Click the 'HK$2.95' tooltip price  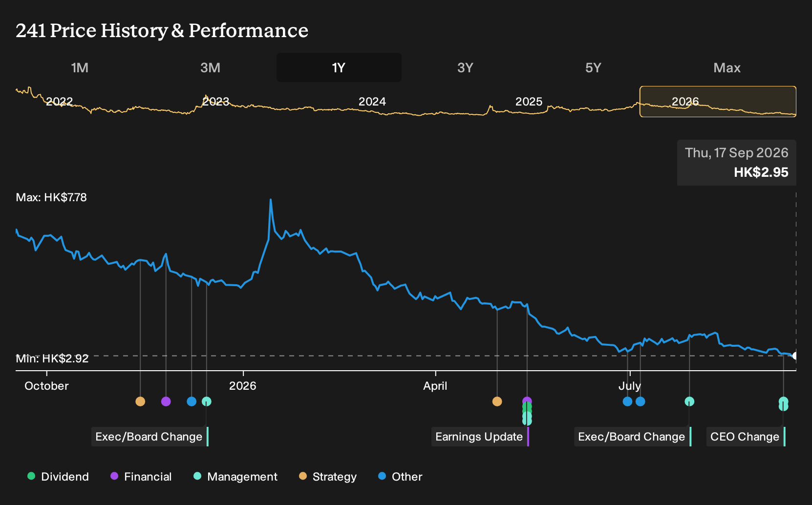point(761,172)
